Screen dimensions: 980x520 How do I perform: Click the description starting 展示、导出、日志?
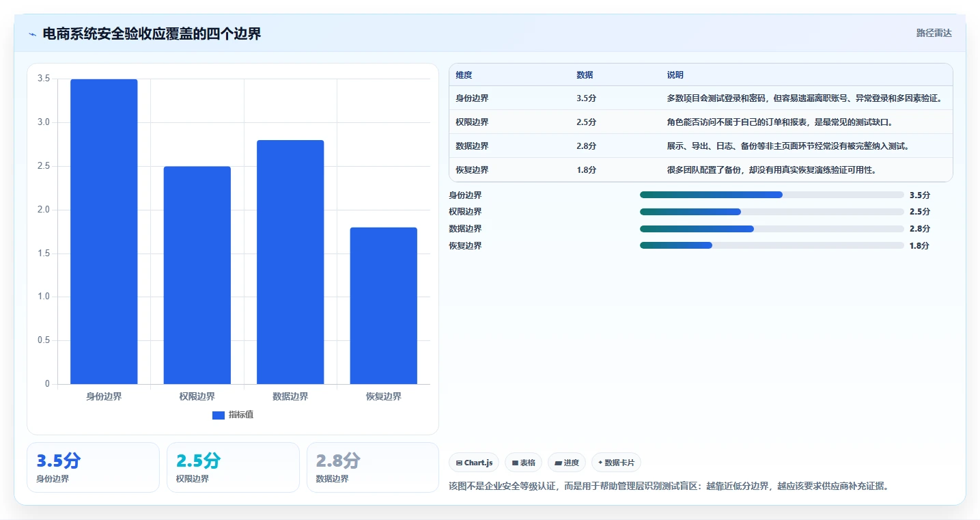[788, 146]
